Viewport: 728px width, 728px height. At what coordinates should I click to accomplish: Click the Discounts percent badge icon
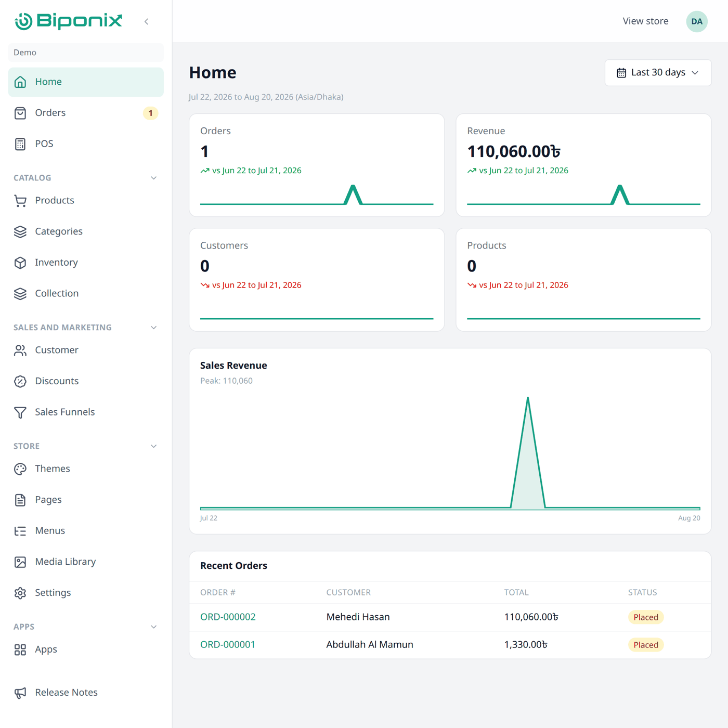click(x=20, y=381)
